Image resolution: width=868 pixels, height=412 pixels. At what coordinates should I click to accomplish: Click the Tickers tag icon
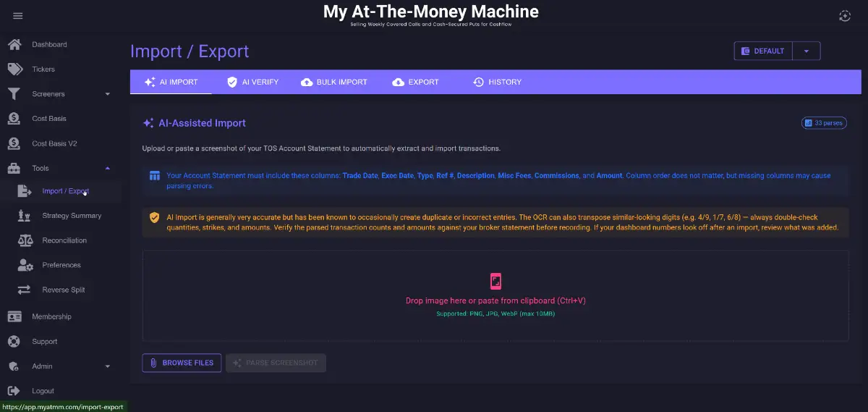coord(14,70)
